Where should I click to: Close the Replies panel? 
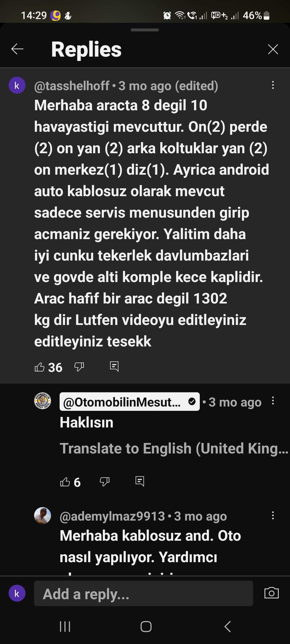click(x=273, y=49)
